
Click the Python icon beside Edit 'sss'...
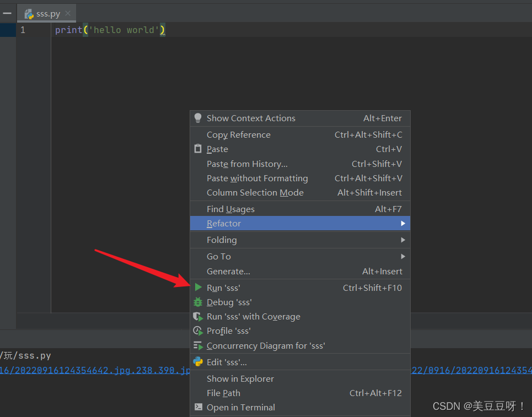[198, 362]
